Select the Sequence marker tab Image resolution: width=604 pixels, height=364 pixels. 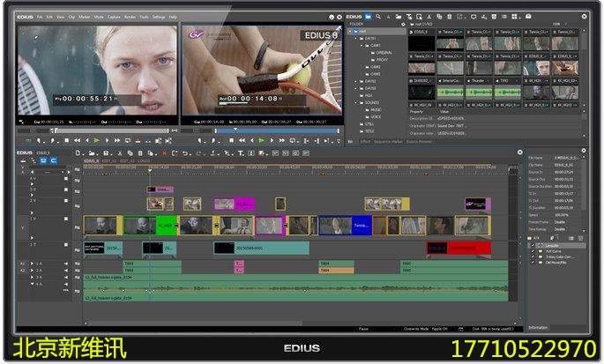point(388,142)
